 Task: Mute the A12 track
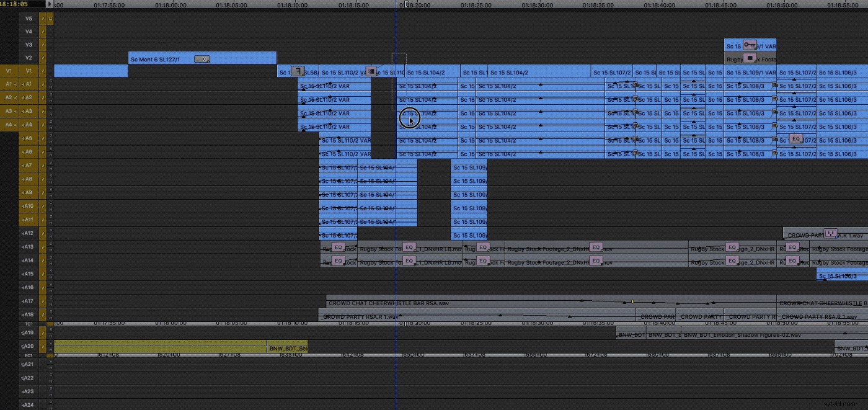[51, 236]
